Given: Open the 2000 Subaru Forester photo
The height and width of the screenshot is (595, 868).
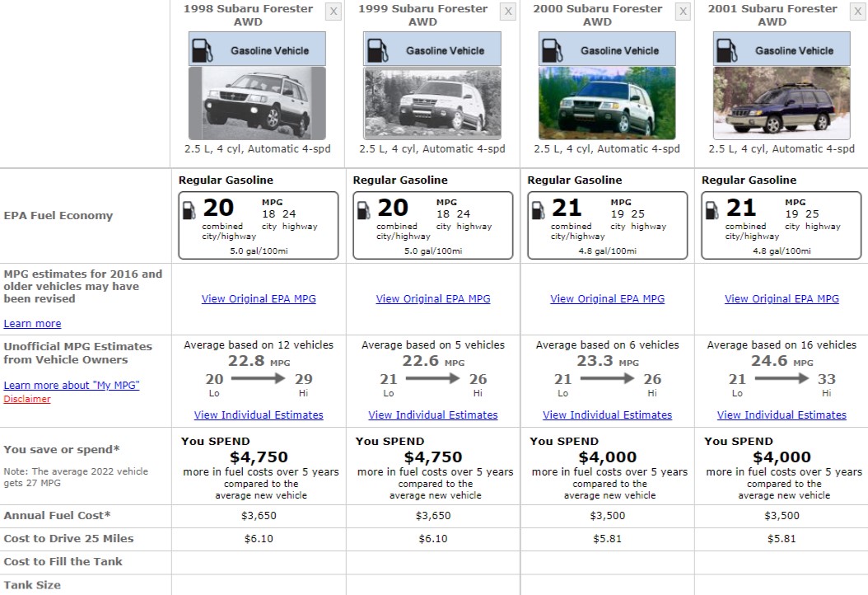Looking at the screenshot, I should pos(607,103).
